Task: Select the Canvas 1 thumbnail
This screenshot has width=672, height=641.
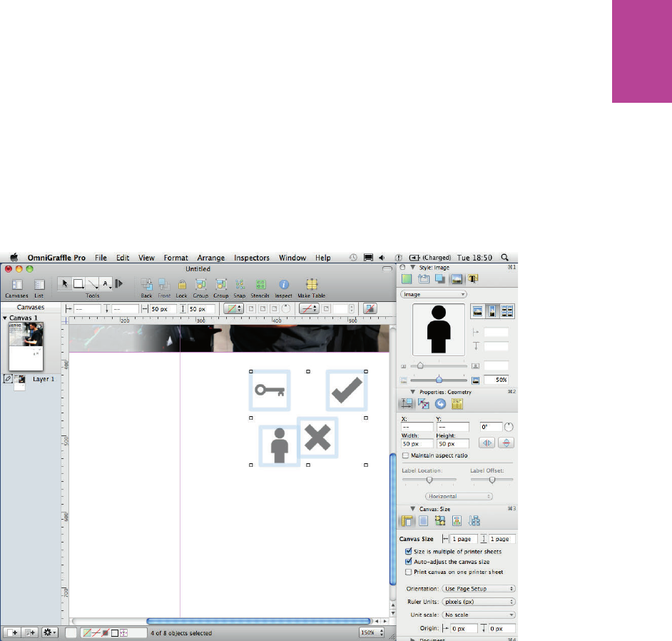Action: tap(26, 346)
